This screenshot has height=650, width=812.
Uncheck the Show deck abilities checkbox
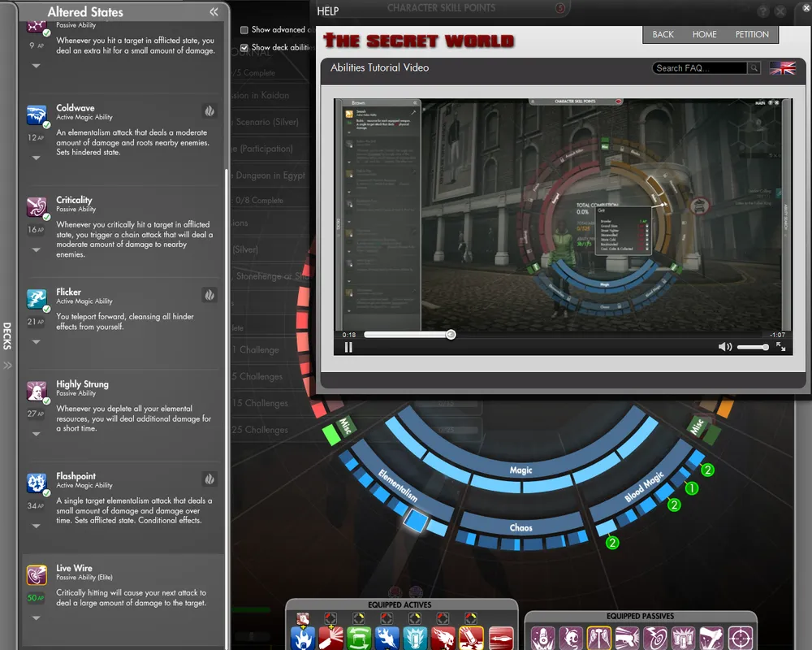(244, 48)
